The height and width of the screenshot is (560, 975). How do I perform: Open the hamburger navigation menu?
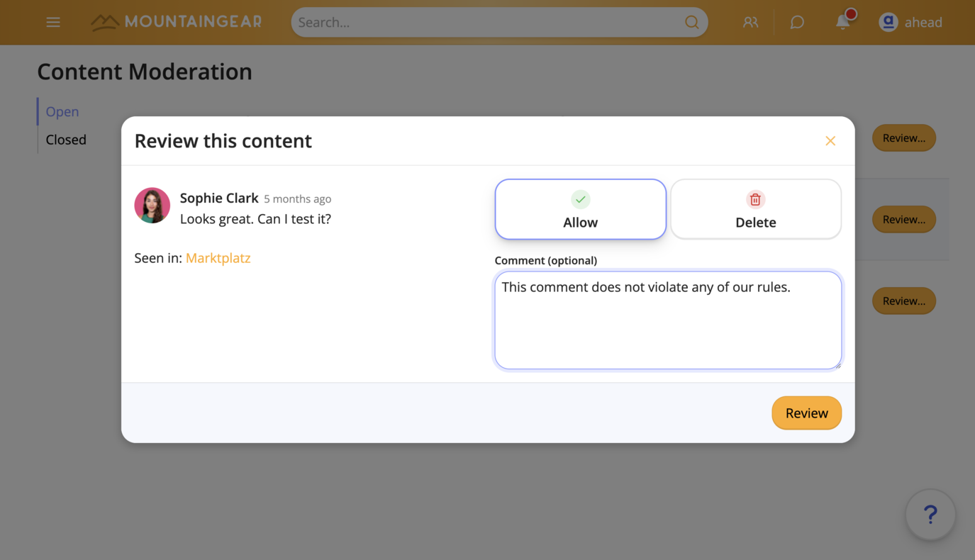click(x=53, y=23)
